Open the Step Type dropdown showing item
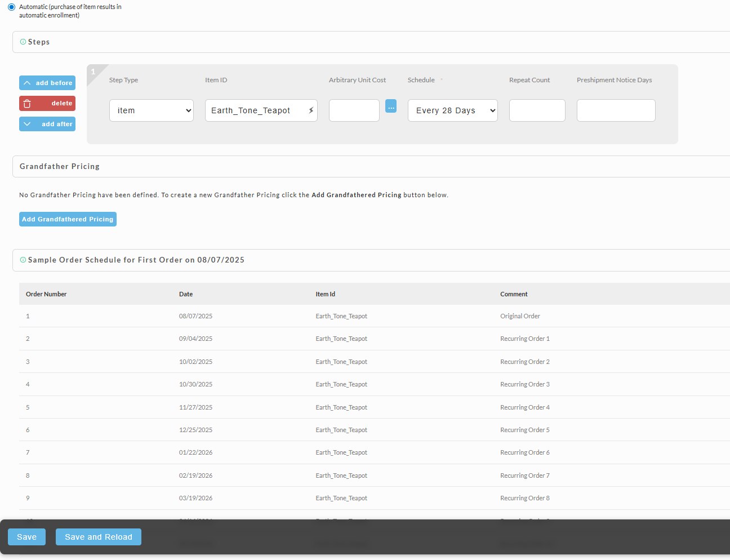 (x=152, y=110)
